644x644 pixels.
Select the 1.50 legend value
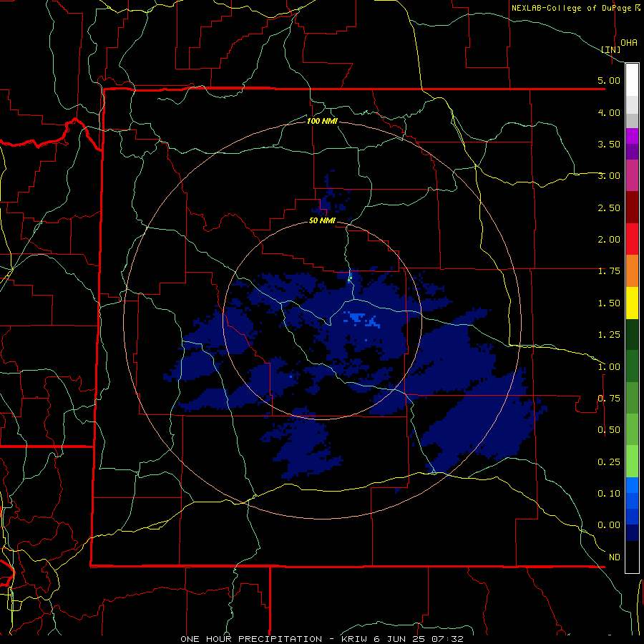(609, 303)
